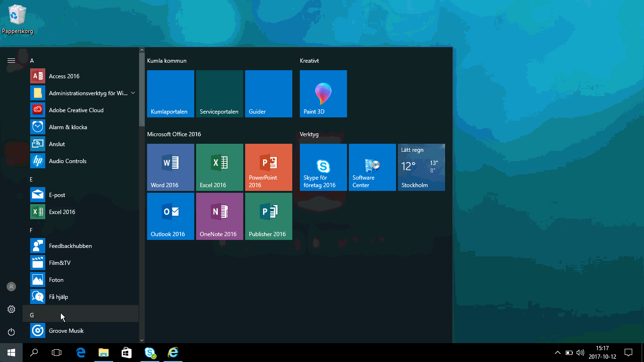
Task: Open the Kumlaportalen tile
Action: click(170, 94)
